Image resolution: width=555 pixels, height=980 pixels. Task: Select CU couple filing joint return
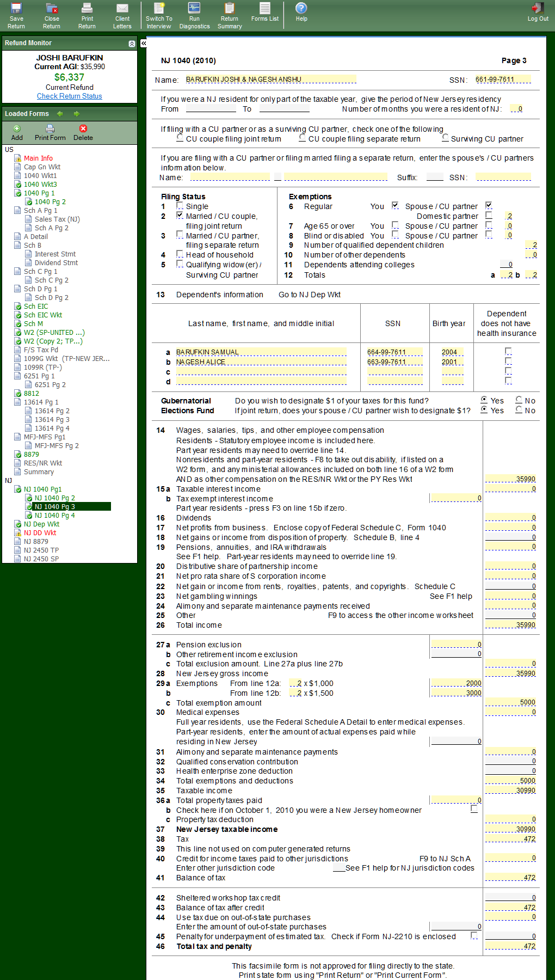180,138
